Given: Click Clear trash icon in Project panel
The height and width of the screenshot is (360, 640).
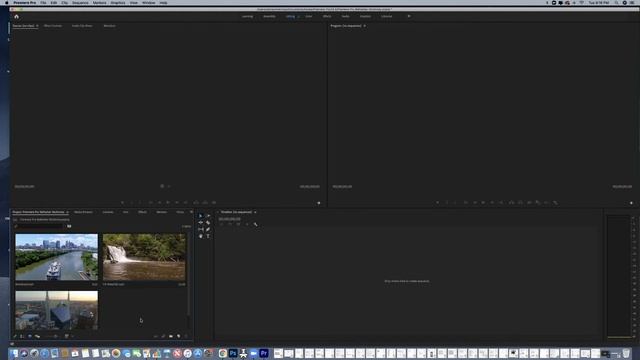Looking at the screenshot, I should tap(187, 336).
